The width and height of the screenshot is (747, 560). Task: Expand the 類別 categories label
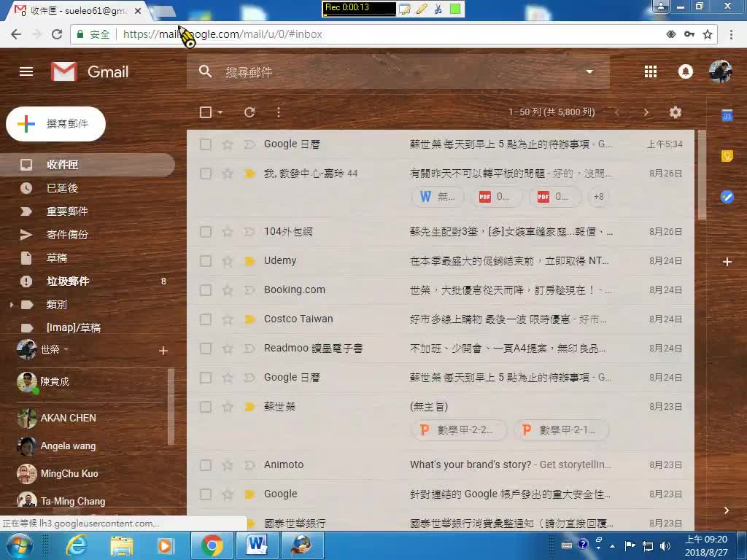pos(12,304)
